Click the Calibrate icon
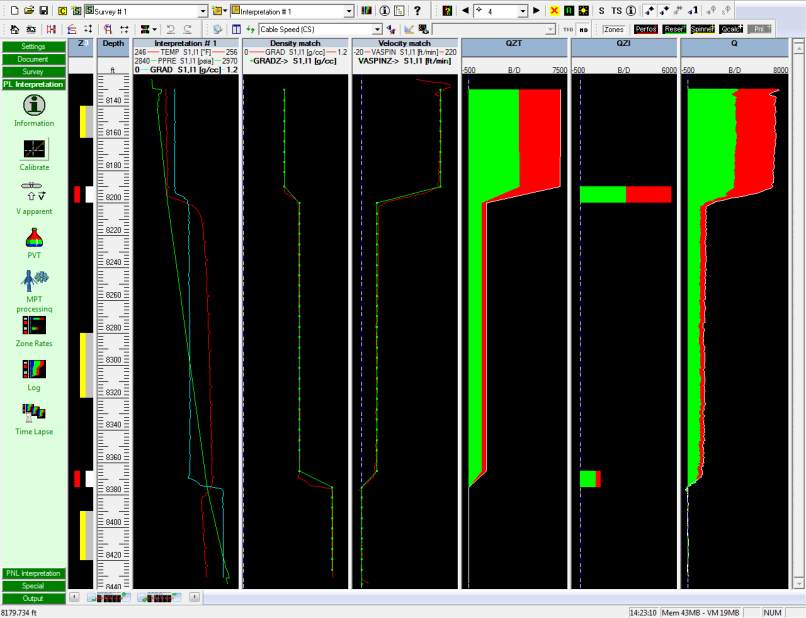 pos(33,149)
